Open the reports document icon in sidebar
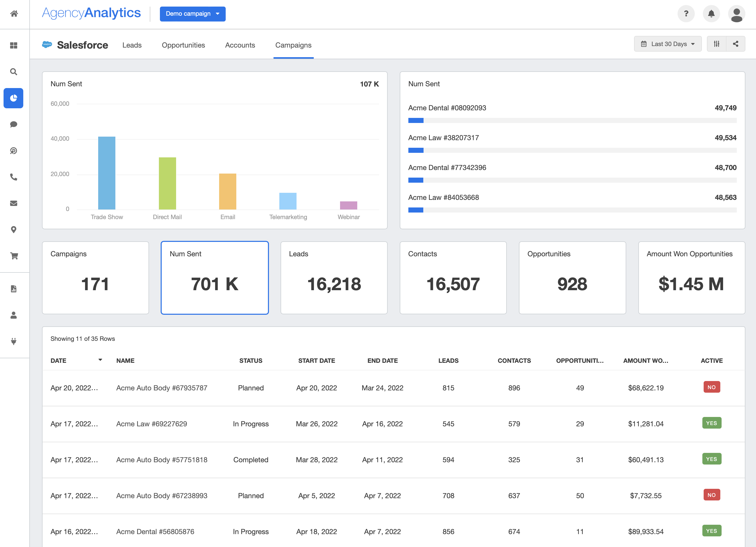 click(x=14, y=289)
